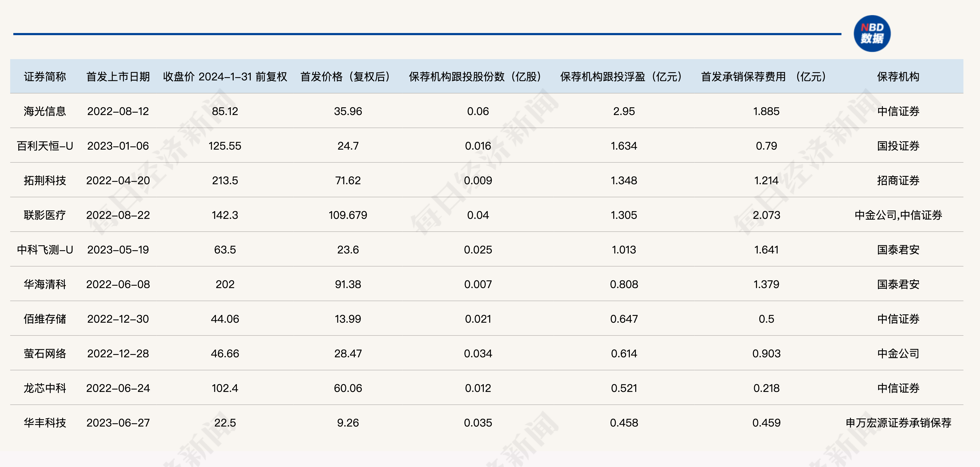Click floating profit 1.013

(x=624, y=250)
